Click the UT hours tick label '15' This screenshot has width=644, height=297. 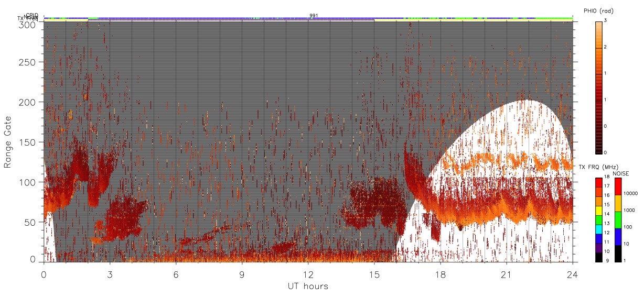pos(374,274)
